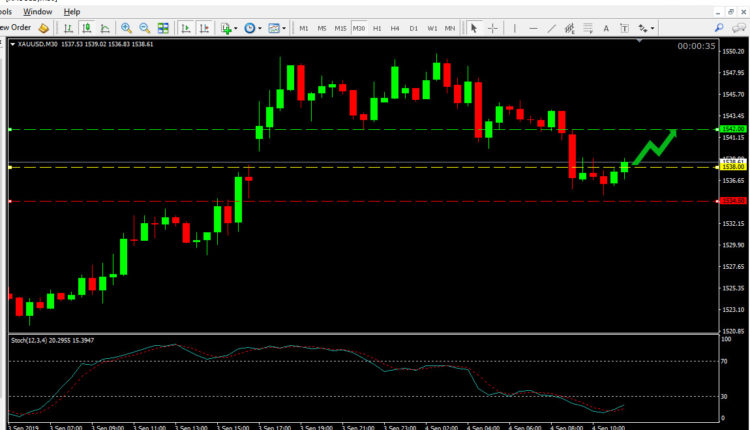Click the red 1534.00 price label
This screenshot has height=430, width=750.
tap(733, 201)
